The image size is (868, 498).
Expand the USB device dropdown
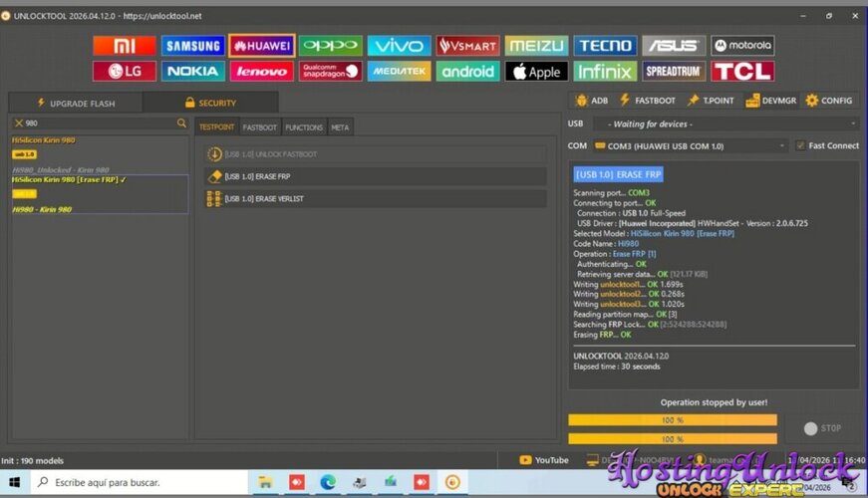(x=725, y=124)
